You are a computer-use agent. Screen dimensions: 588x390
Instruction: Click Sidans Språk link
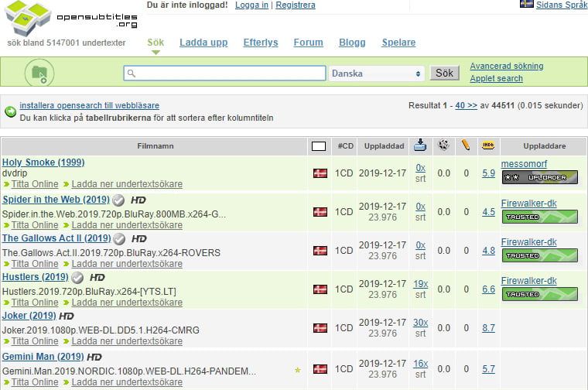tap(562, 5)
